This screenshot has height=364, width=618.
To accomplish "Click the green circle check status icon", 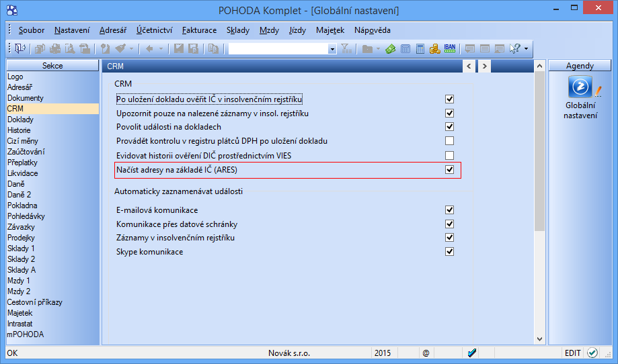I will pyautogui.click(x=592, y=353).
